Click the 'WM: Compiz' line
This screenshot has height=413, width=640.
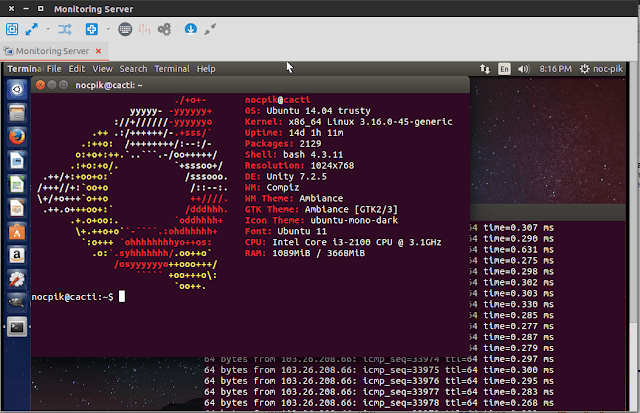[x=272, y=188]
